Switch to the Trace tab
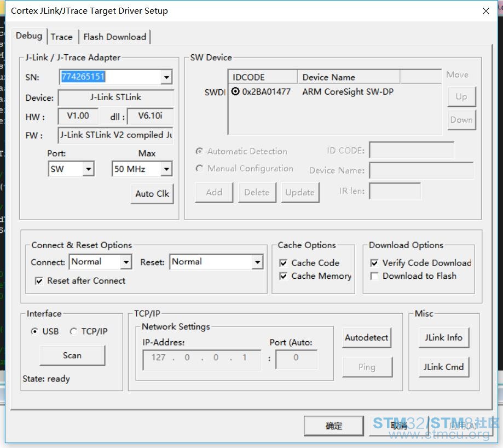Viewport: 503px width, 448px height. coord(62,37)
